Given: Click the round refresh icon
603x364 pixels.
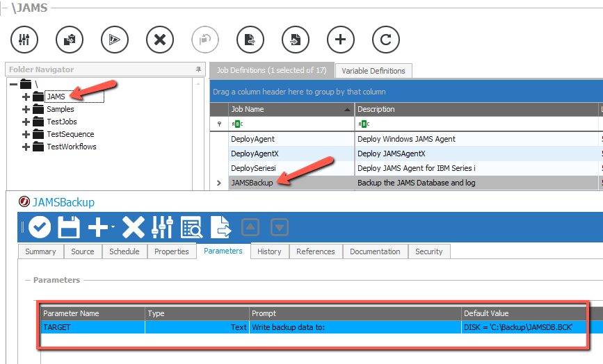Looking at the screenshot, I should pyautogui.click(x=386, y=39).
